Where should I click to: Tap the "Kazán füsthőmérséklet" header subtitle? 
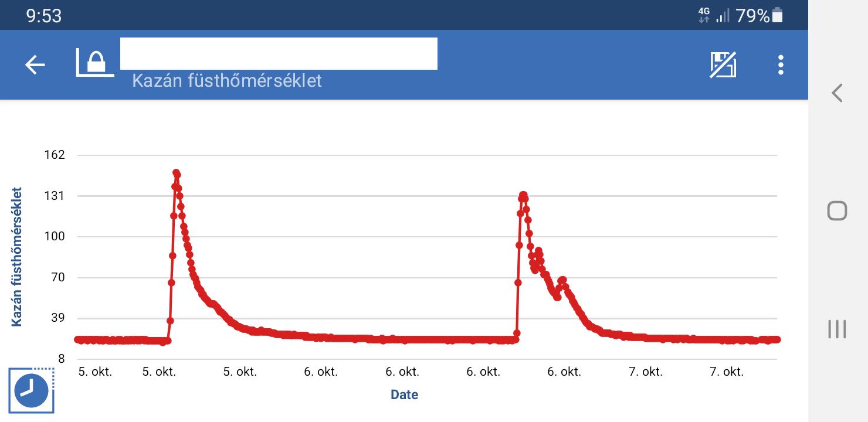[x=227, y=80]
